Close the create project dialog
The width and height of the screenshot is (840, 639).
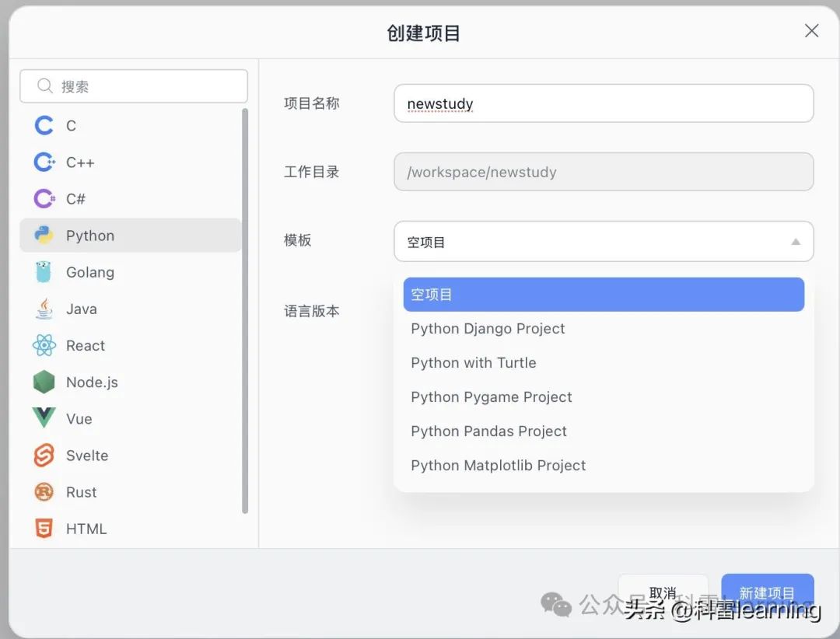pyautogui.click(x=811, y=31)
